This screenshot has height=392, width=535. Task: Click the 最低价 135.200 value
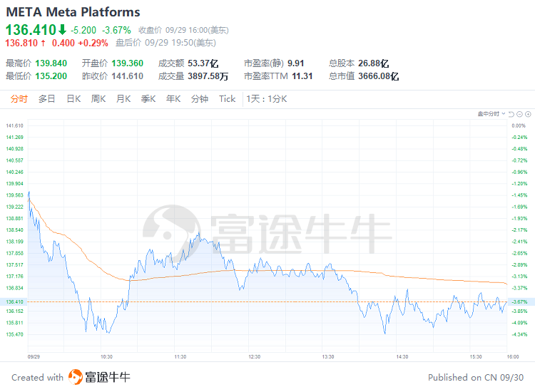51,76
